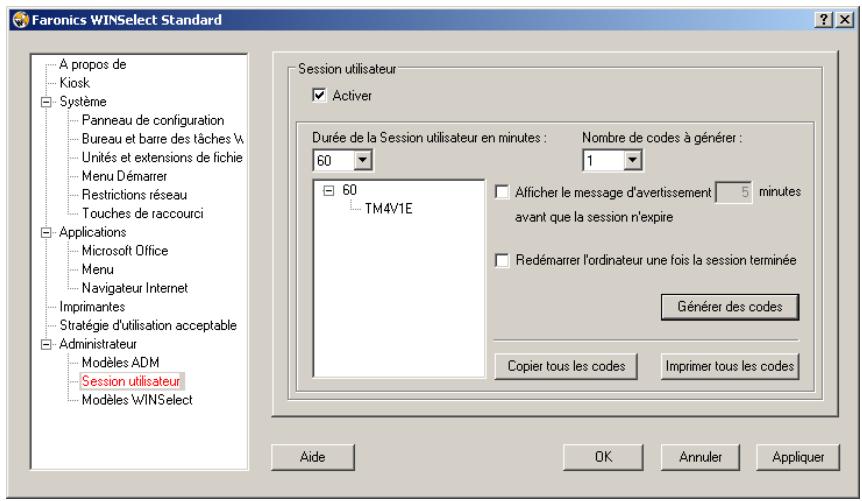Select A propos de in the tree
The width and height of the screenshot is (862, 501).
[93, 64]
